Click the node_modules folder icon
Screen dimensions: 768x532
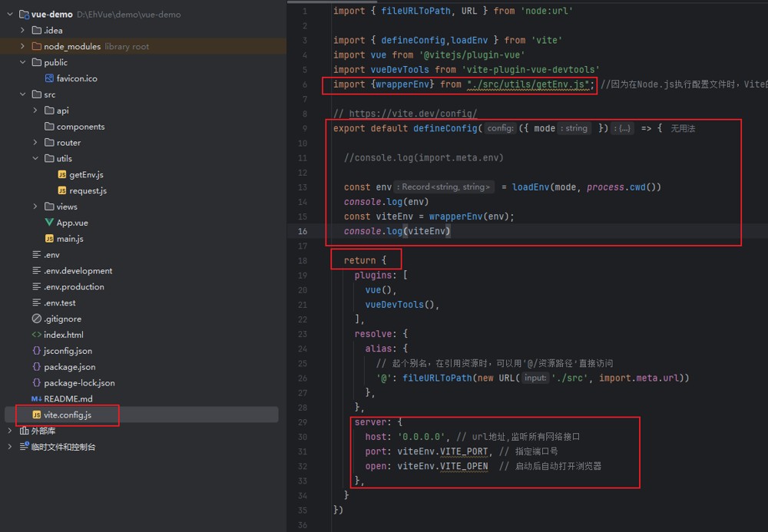(36, 46)
